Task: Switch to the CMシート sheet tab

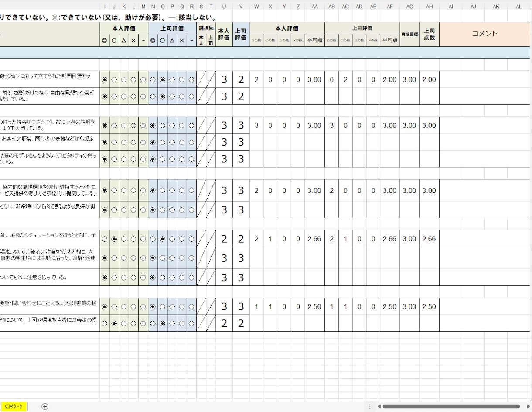Action: click(14, 406)
